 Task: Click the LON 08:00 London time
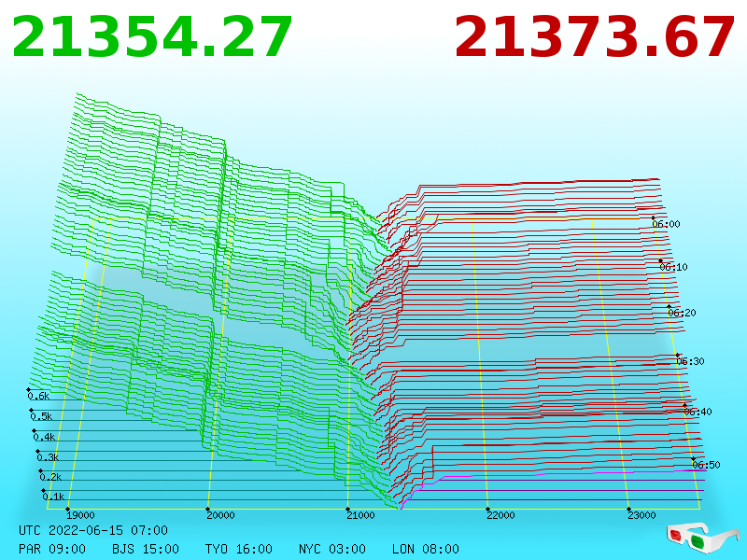(x=426, y=549)
